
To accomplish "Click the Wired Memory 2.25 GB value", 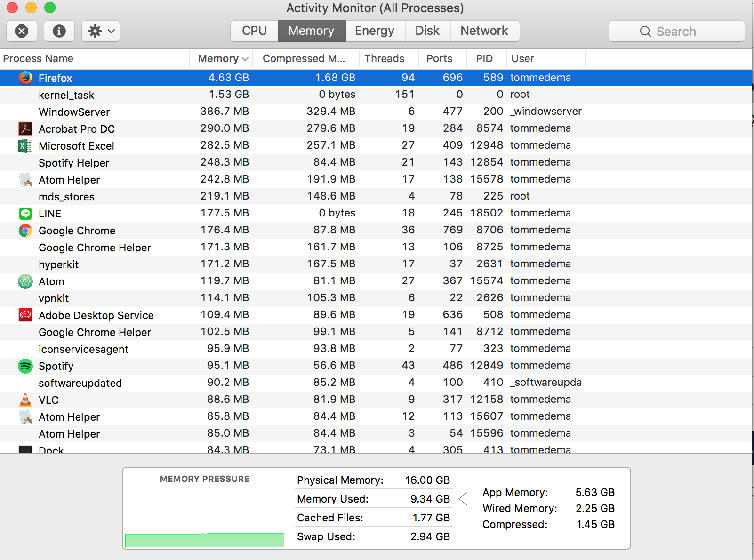I will click(x=595, y=508).
